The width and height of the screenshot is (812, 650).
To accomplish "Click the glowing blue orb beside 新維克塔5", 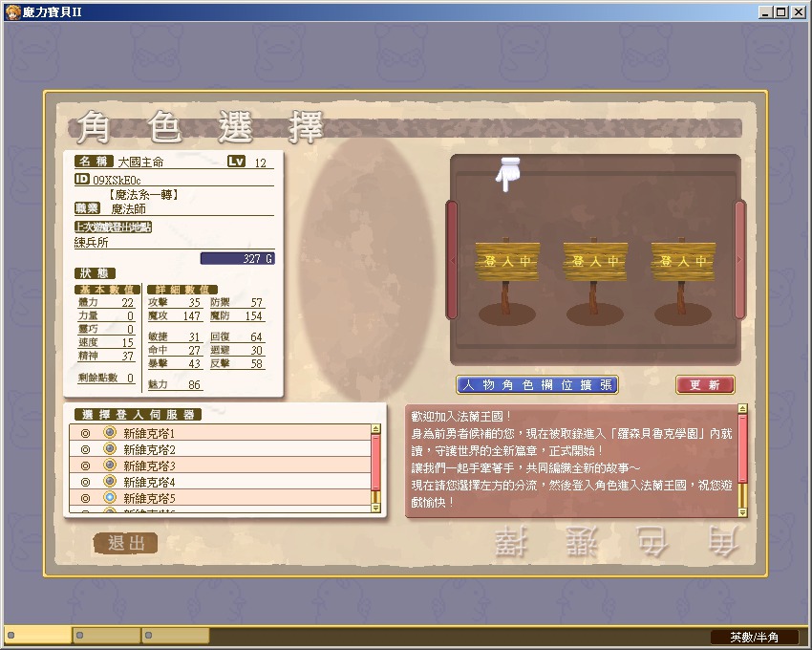I will tap(109, 498).
